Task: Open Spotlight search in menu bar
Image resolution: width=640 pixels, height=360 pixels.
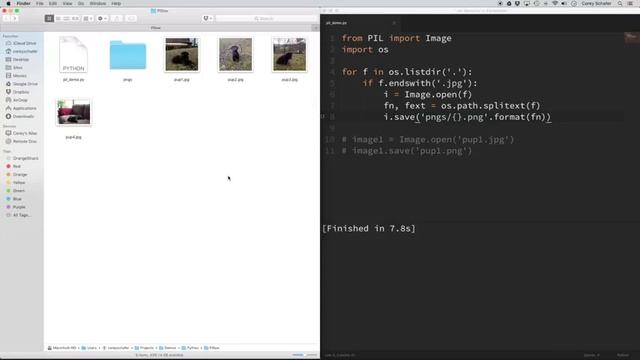Action: (620, 3)
